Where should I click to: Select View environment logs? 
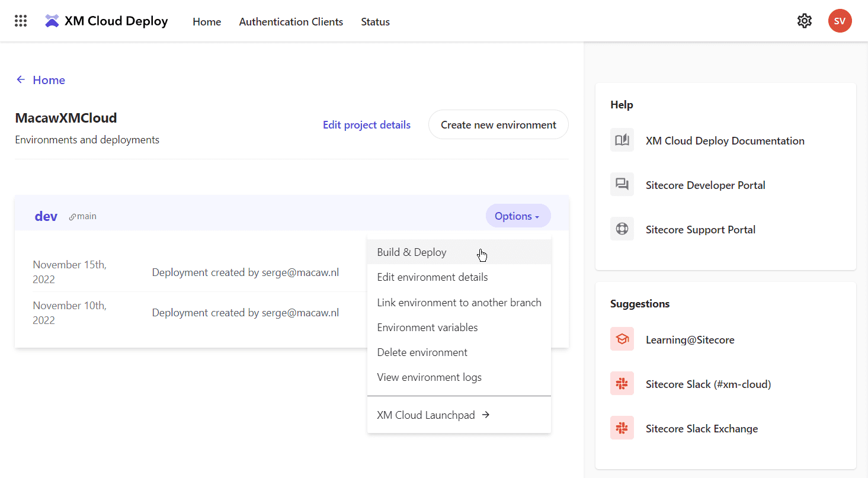point(459,377)
